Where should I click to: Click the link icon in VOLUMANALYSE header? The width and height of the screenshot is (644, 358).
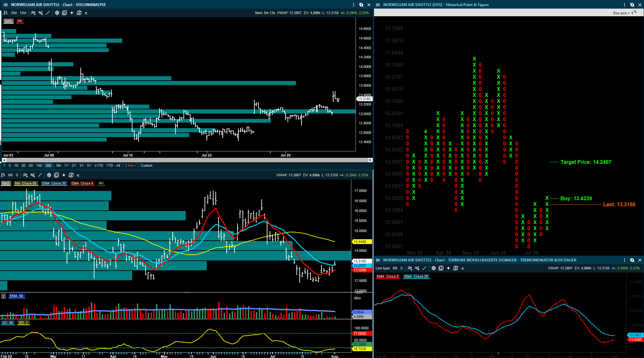361,5
